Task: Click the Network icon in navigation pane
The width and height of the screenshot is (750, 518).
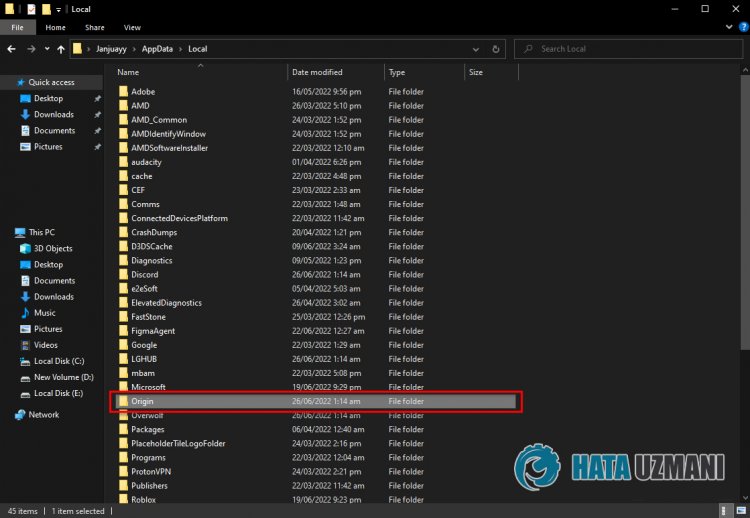Action: 20,415
